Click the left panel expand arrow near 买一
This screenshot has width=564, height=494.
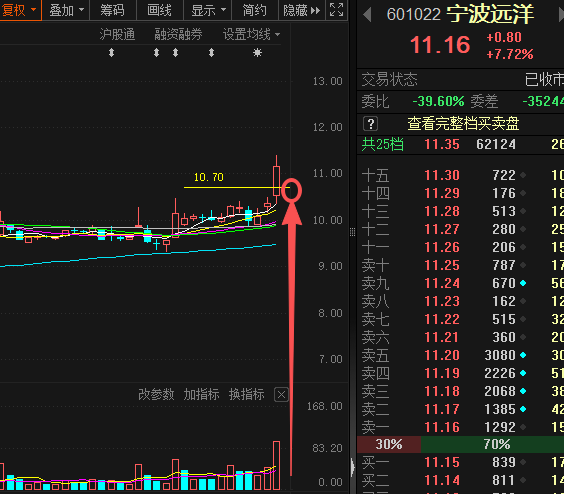click(x=352, y=467)
